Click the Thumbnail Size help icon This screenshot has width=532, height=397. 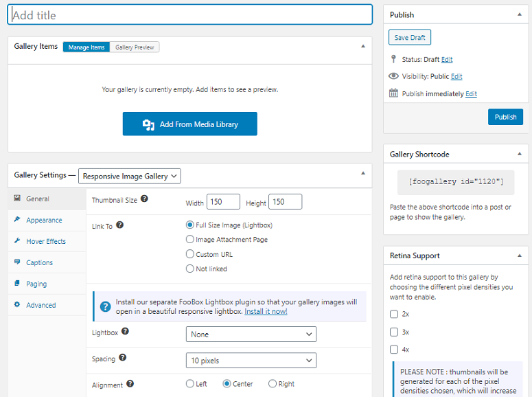144,199
